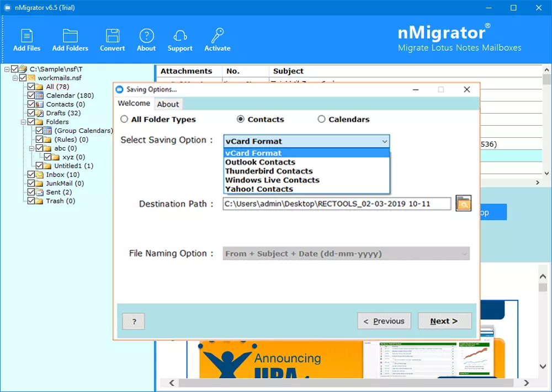Uncheck the Sent (2) checkbox

31,192
